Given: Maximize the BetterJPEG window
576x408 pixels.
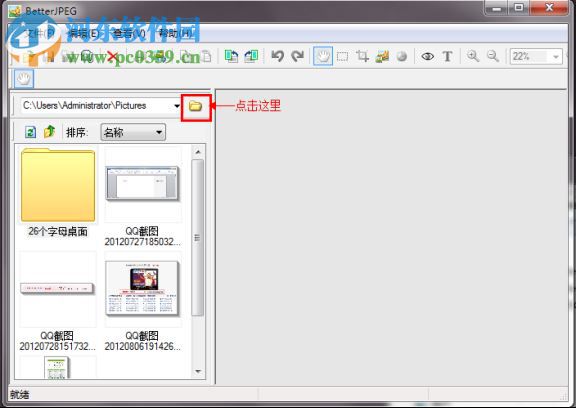Looking at the screenshot, I should (519, 7).
